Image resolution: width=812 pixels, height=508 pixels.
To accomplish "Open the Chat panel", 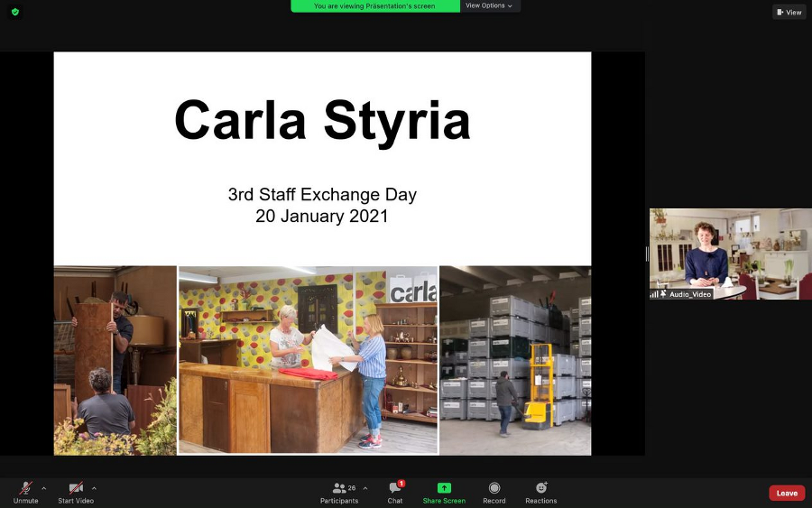I will (x=395, y=493).
